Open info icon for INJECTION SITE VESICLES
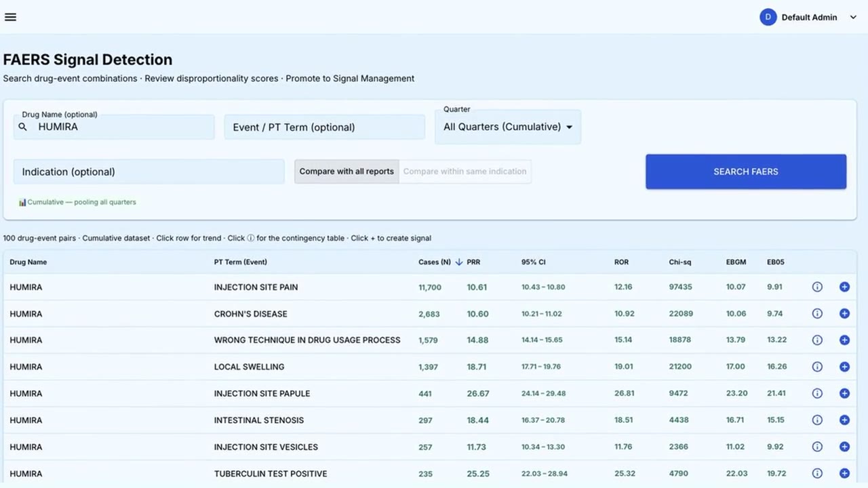 pyautogui.click(x=817, y=447)
